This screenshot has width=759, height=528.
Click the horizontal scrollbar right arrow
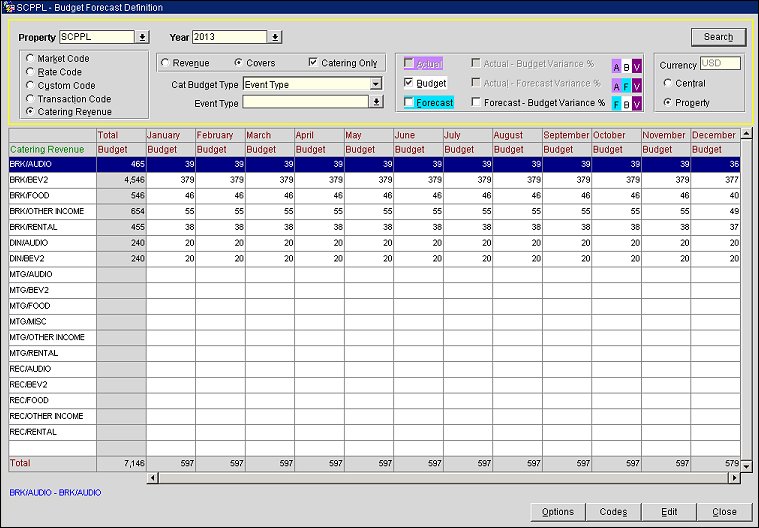pyautogui.click(x=734, y=478)
